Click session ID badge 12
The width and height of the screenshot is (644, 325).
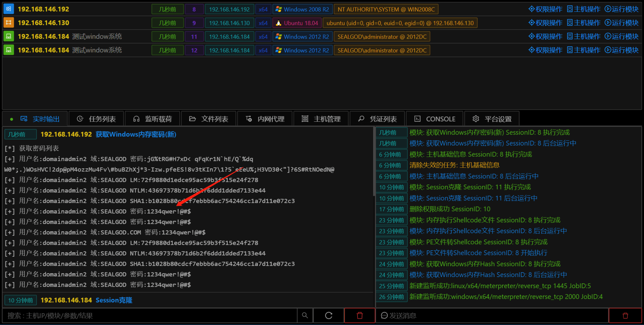point(194,50)
